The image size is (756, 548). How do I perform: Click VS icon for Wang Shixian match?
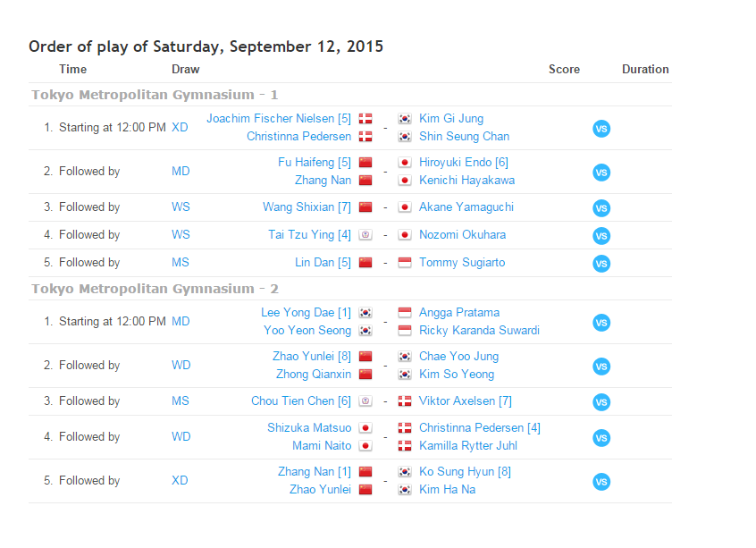coord(601,208)
